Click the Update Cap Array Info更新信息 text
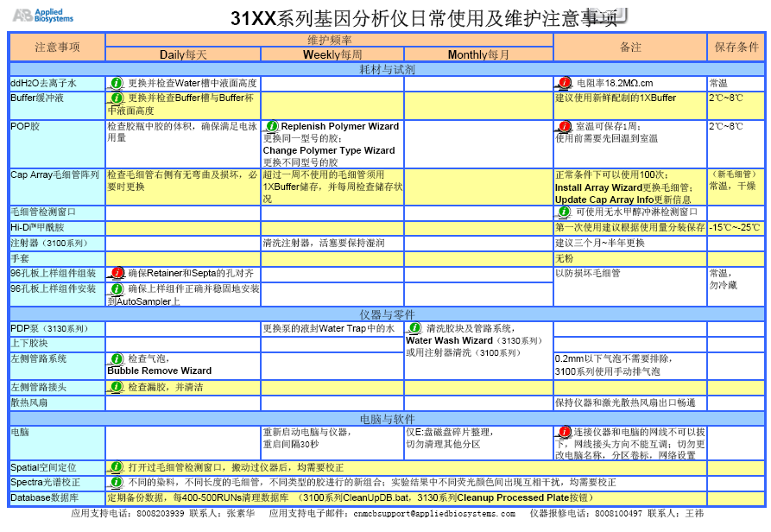771x532 pixels. click(623, 199)
